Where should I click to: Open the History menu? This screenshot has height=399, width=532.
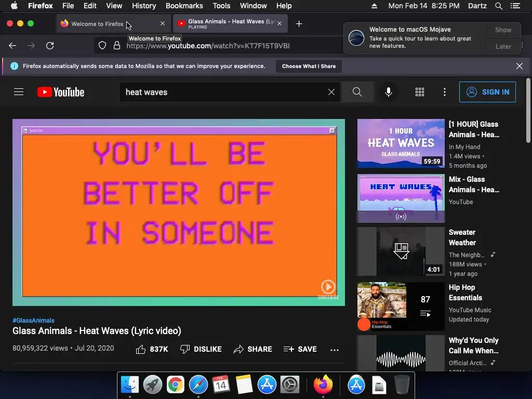tap(144, 6)
